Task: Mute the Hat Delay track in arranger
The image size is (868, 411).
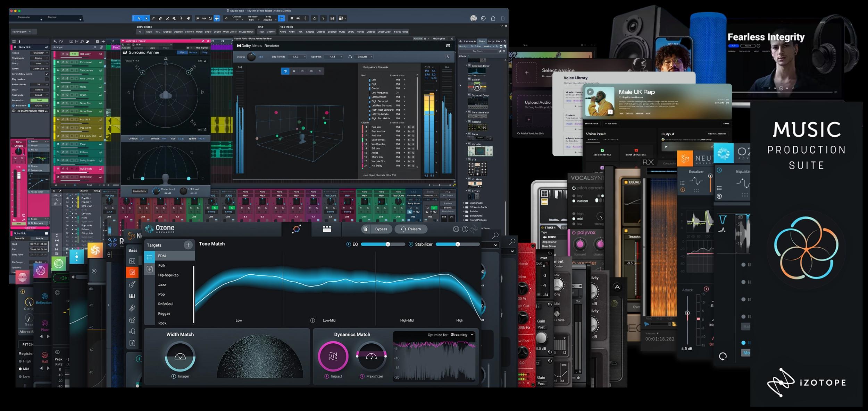Action: click(62, 54)
